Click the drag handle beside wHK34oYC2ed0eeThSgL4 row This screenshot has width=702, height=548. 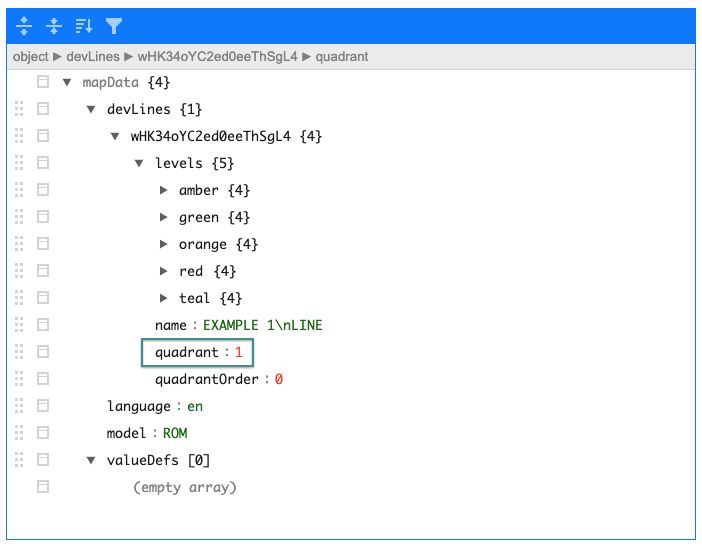click(19, 136)
